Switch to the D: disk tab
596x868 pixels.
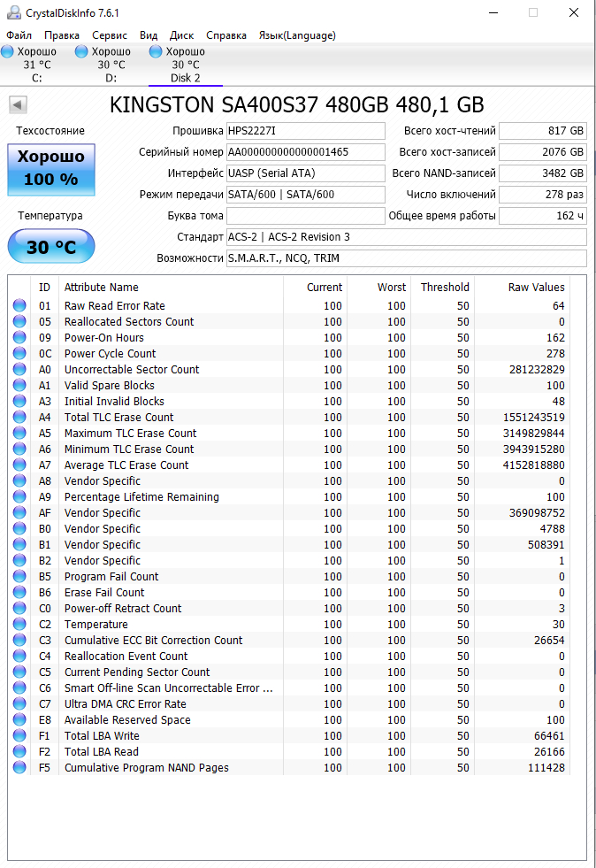click(x=111, y=65)
